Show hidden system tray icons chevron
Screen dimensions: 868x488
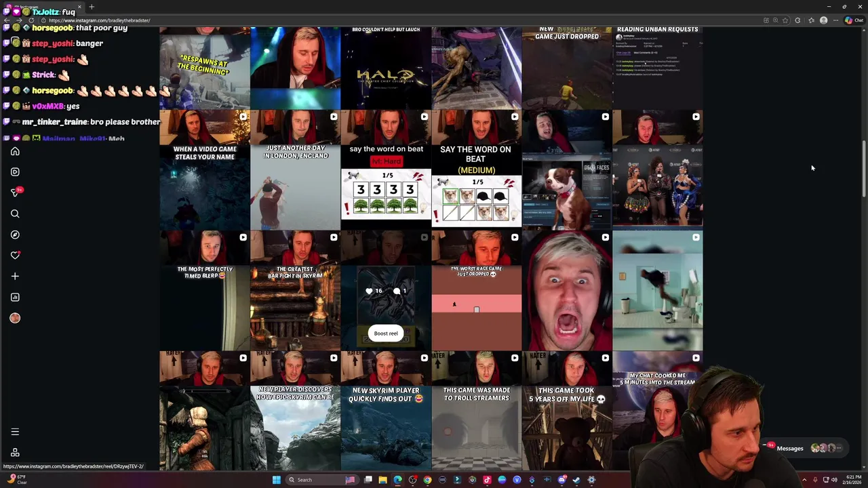804,480
